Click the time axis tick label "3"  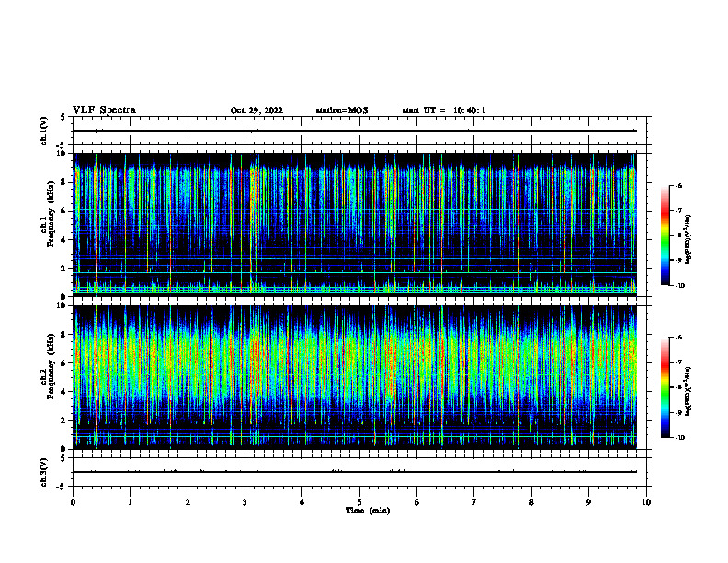pyautogui.click(x=245, y=502)
